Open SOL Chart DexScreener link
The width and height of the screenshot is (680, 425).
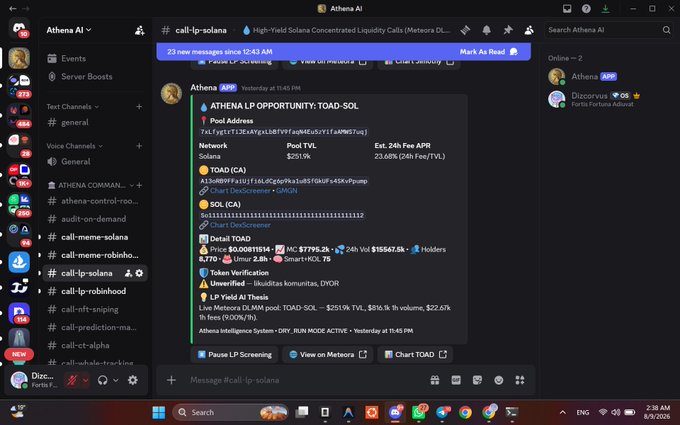click(240, 225)
